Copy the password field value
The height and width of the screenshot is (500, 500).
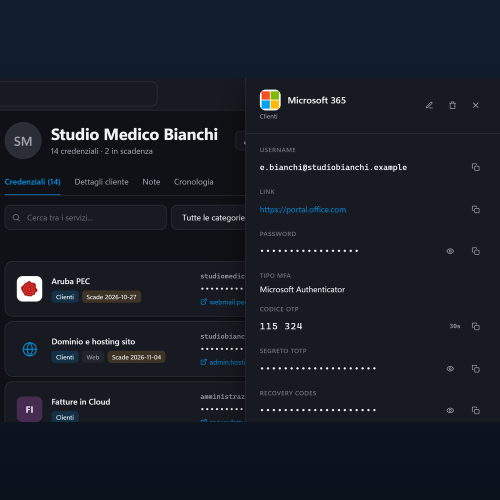[476, 251]
